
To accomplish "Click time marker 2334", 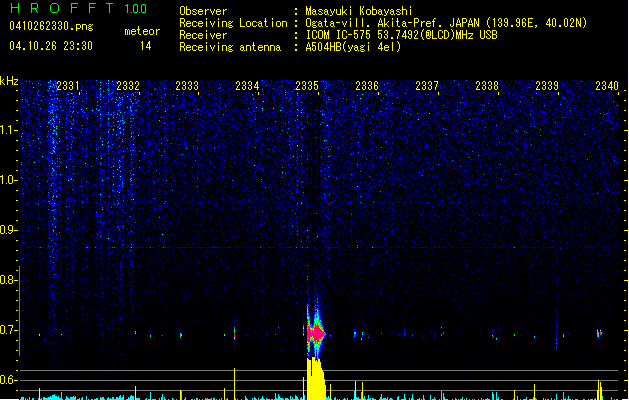I will coord(247,86).
